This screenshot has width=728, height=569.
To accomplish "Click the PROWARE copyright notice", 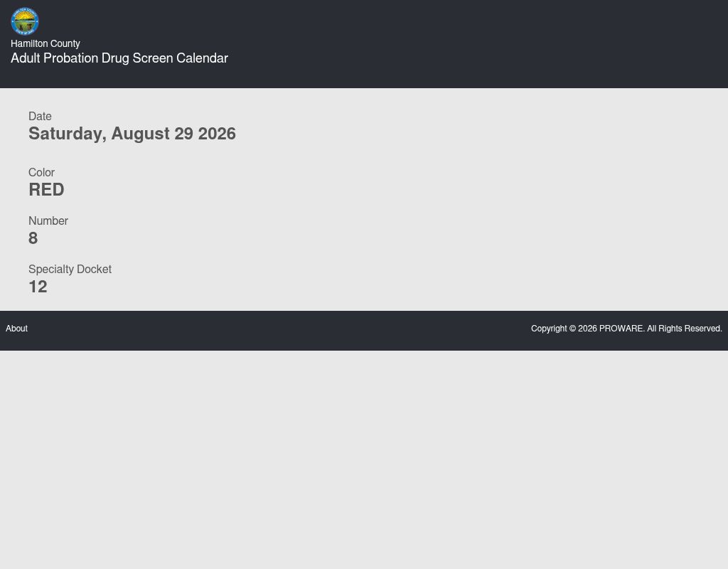I will click(x=626, y=329).
